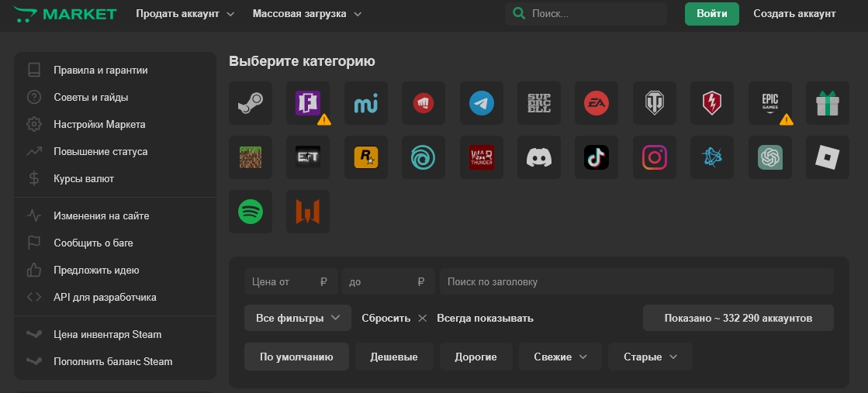Select the Fortnite category icon

click(x=308, y=103)
